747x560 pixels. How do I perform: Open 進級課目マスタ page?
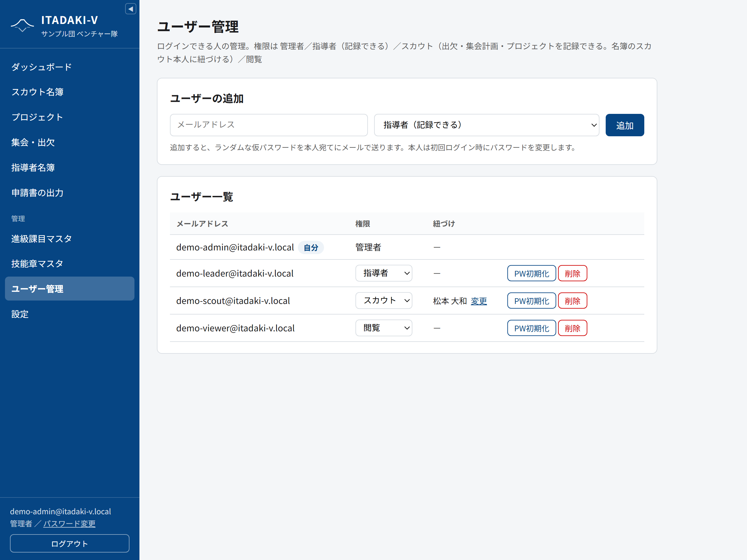[x=70, y=239]
